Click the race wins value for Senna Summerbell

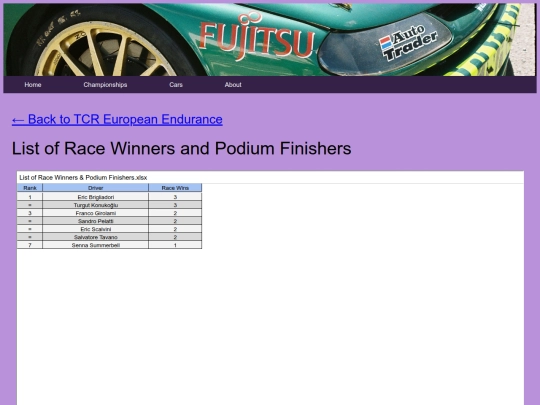(x=175, y=245)
